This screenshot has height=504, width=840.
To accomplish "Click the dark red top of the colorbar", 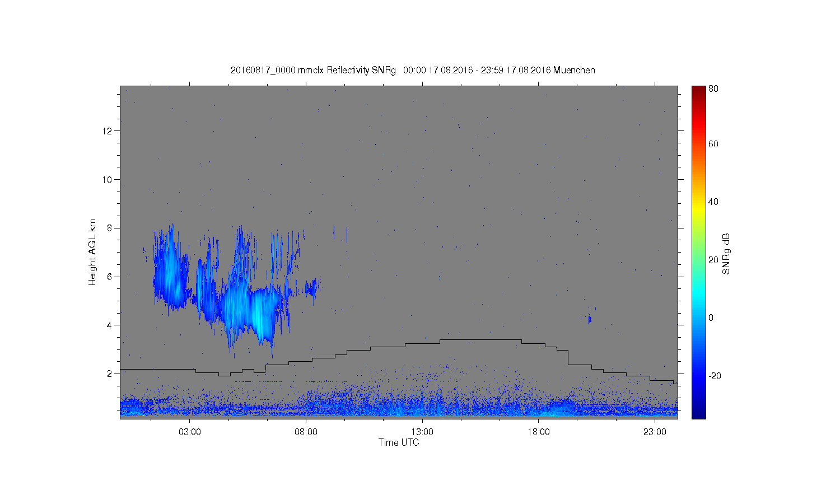I will click(x=698, y=90).
